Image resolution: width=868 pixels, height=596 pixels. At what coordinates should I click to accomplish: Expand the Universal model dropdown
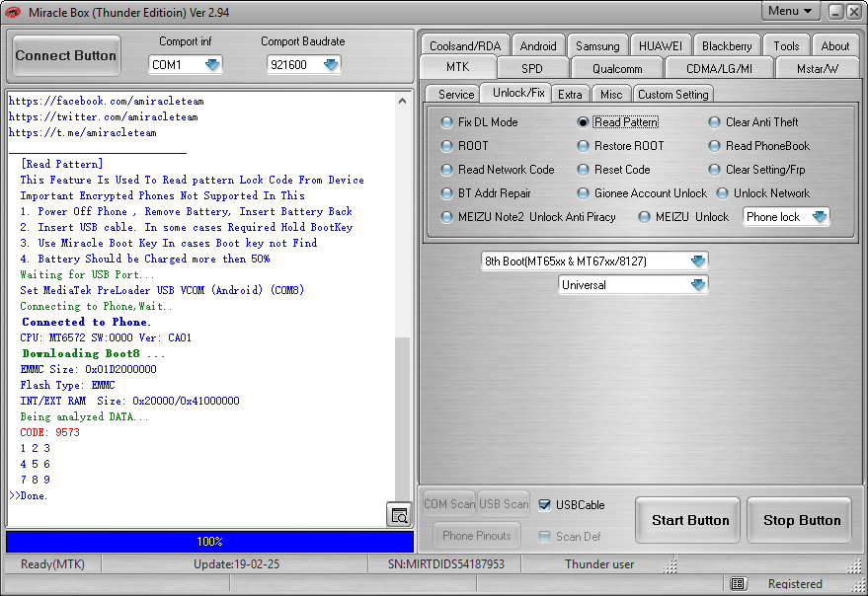(633, 285)
